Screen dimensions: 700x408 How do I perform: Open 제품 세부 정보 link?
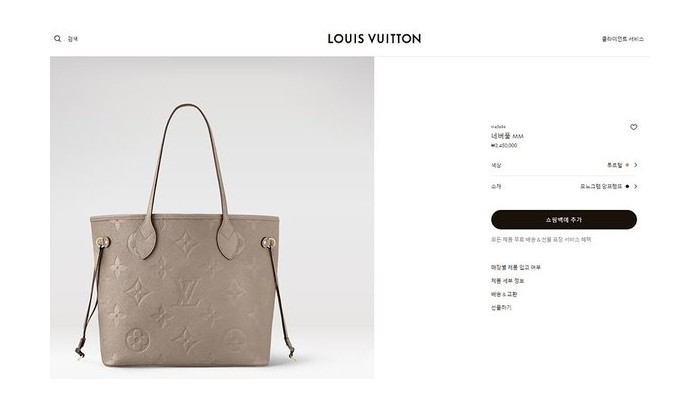(508, 281)
